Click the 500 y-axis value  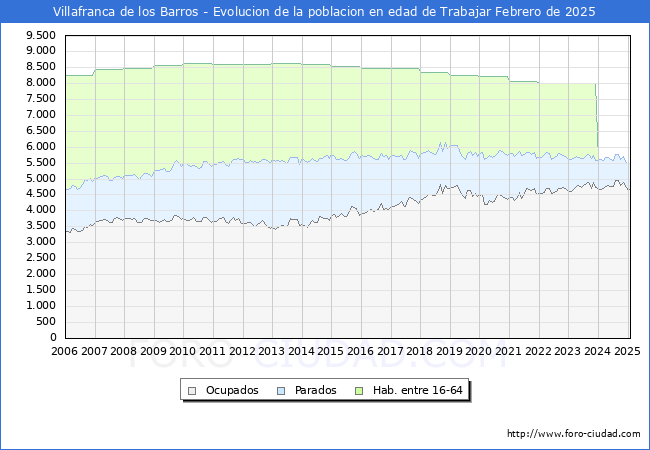pos(46,322)
